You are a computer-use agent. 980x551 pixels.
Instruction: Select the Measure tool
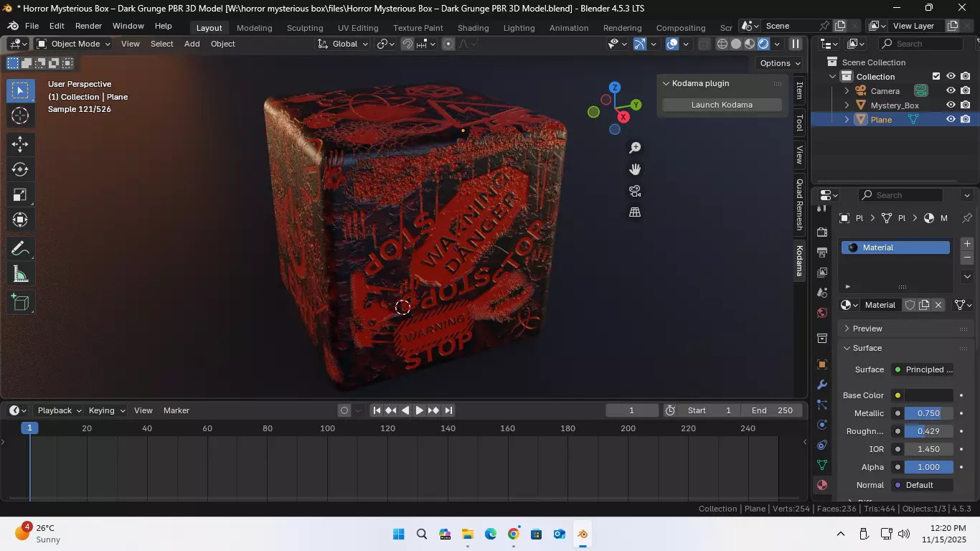coord(20,273)
